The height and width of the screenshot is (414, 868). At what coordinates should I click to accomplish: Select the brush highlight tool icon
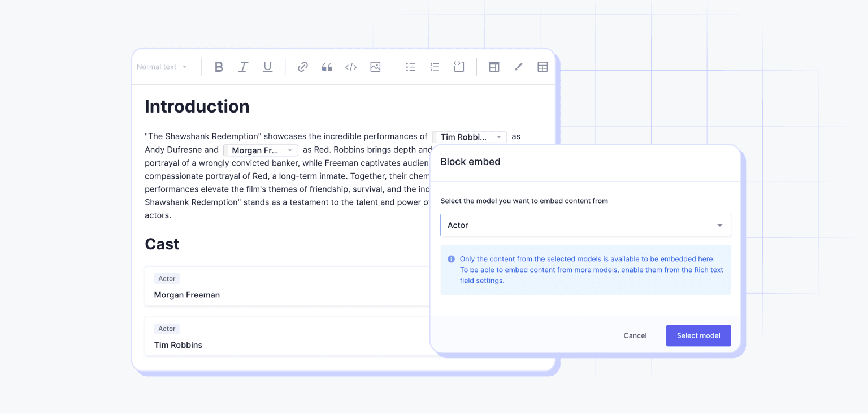[518, 67]
